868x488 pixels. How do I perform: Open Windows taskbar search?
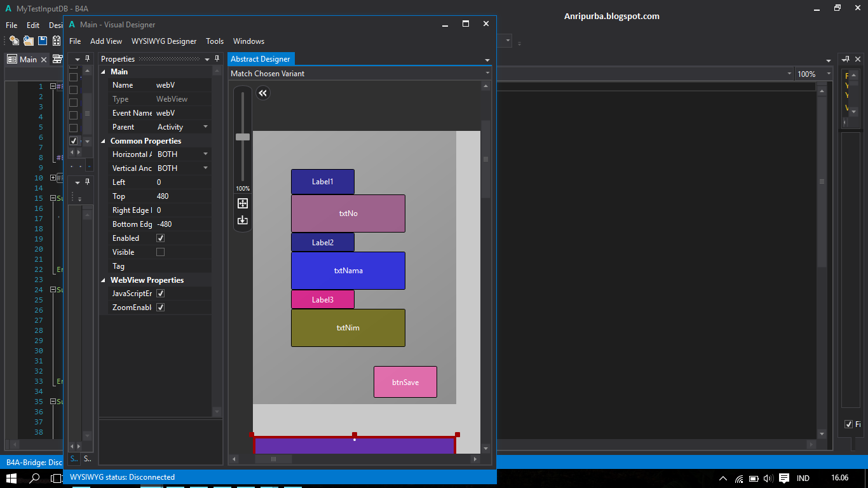[x=36, y=478]
